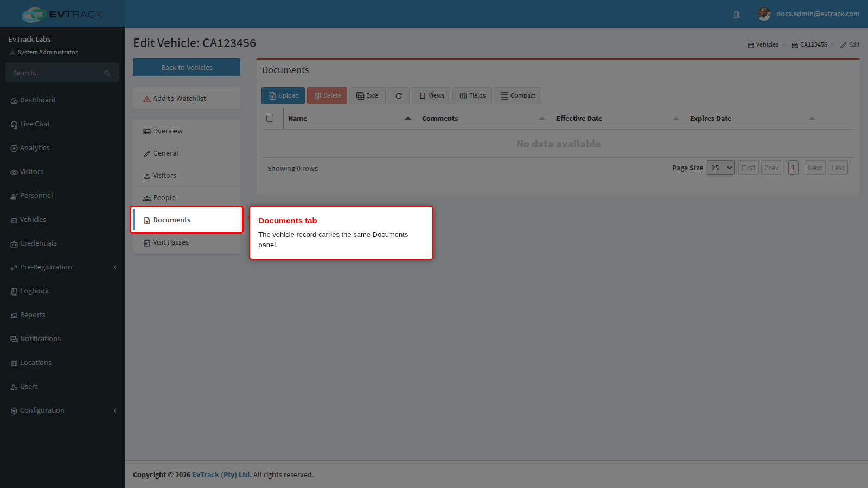Click the search magnifier icon in sidebar

107,73
